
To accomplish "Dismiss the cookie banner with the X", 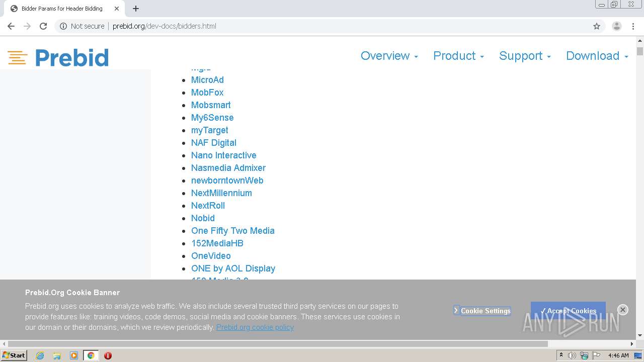I will [x=623, y=310].
